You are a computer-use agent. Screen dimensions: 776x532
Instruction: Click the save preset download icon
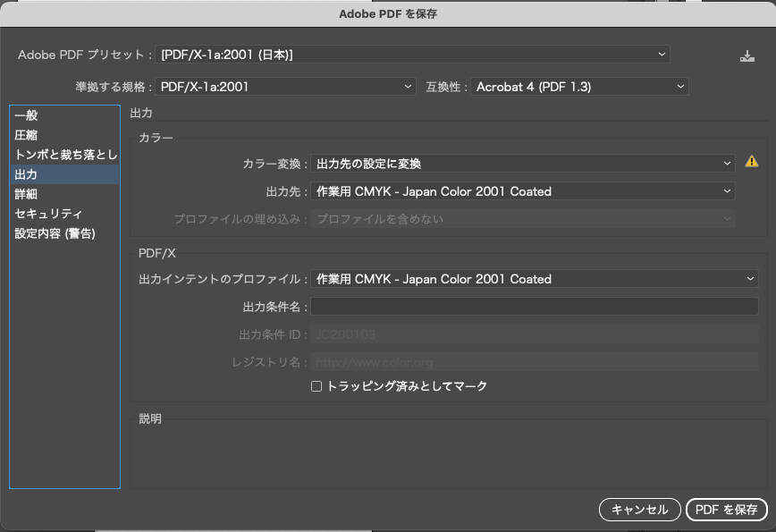(x=747, y=56)
